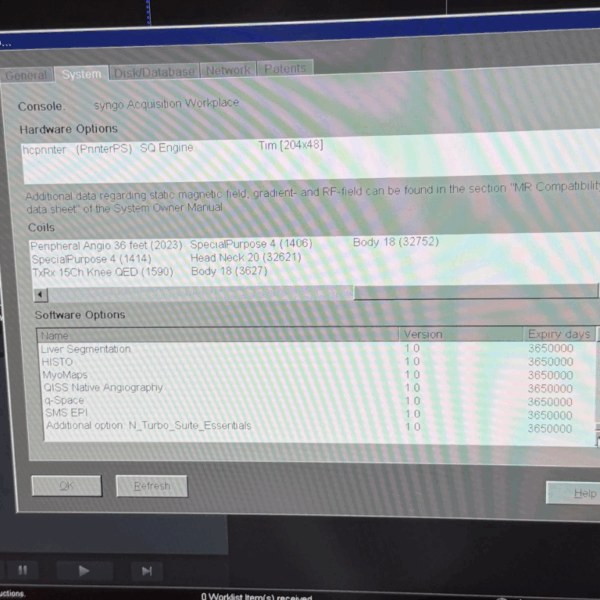Viewport: 600px width, 600px height.
Task: Switch to the General tab
Action: coord(26,75)
